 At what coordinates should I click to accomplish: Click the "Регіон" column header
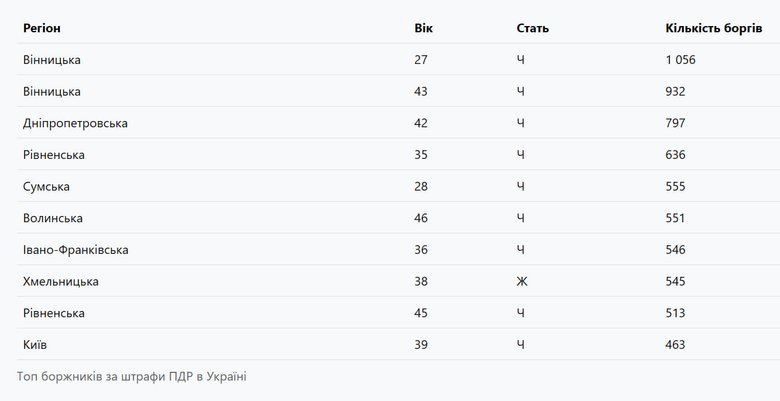click(x=42, y=28)
